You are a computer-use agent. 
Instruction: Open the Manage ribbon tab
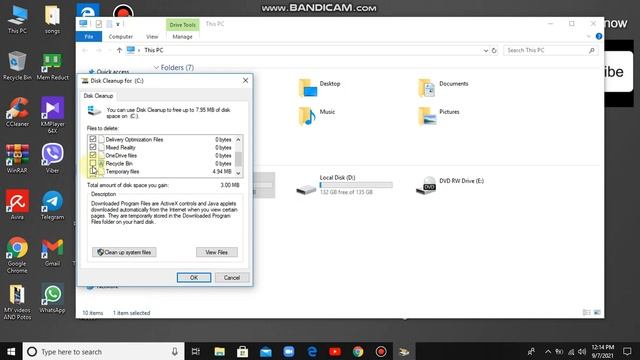[182, 37]
